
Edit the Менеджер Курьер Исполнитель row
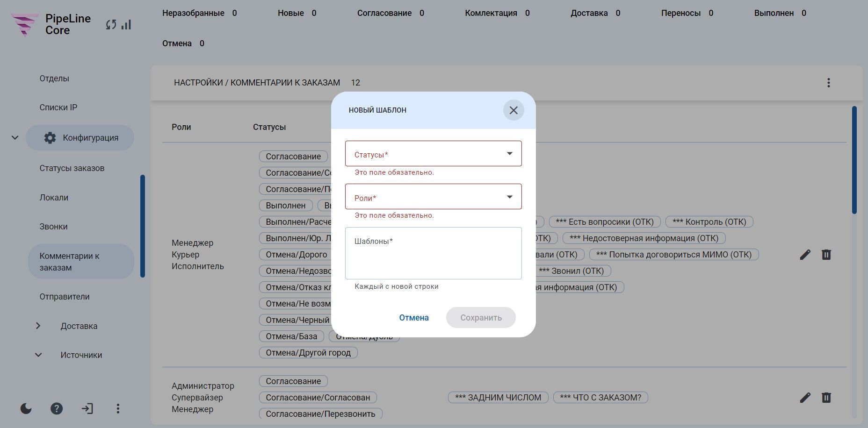tap(805, 255)
